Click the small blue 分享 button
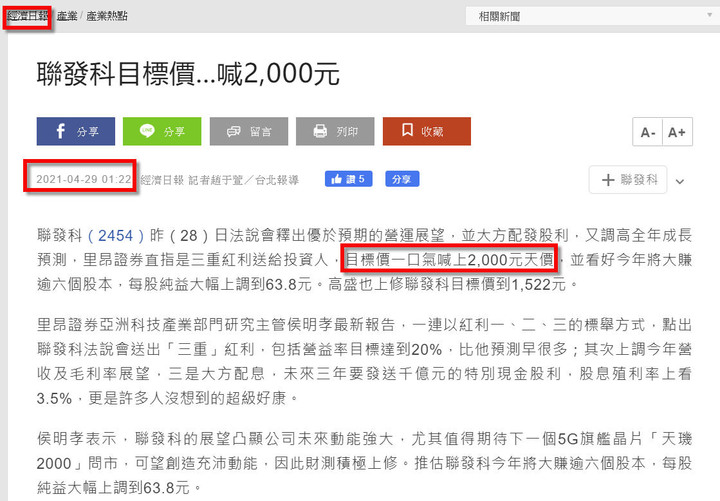The width and height of the screenshot is (720, 501). [402, 179]
